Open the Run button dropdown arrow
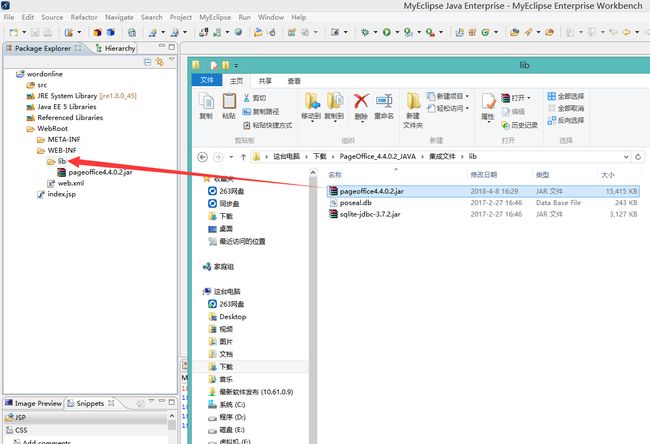650x444 pixels. [397, 32]
